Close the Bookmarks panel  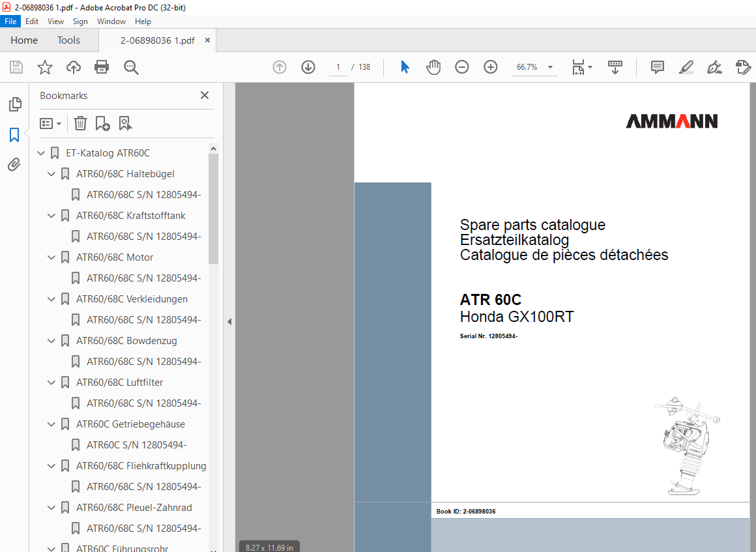tap(205, 95)
